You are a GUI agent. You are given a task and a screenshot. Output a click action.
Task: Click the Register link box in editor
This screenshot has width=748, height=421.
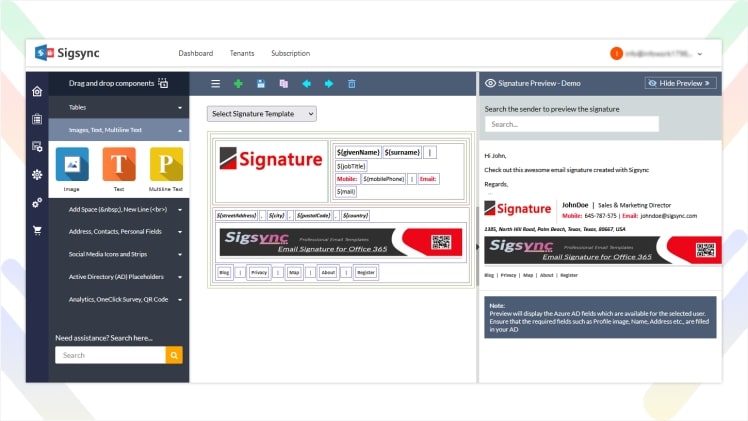[x=366, y=272]
